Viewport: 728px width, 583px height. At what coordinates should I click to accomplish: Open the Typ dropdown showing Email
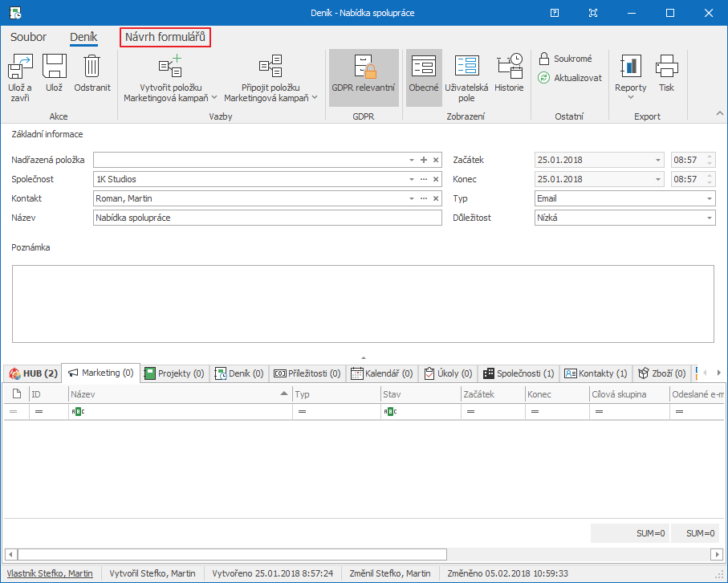(x=709, y=198)
